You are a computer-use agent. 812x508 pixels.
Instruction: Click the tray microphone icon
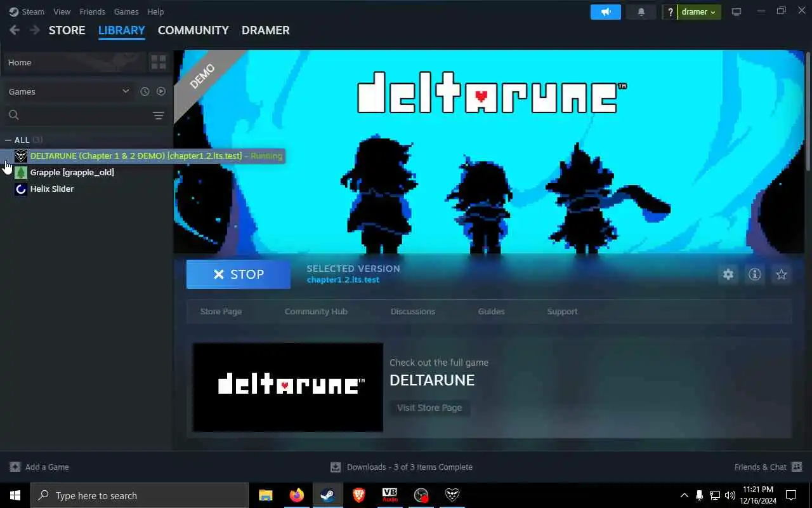pyautogui.click(x=699, y=495)
